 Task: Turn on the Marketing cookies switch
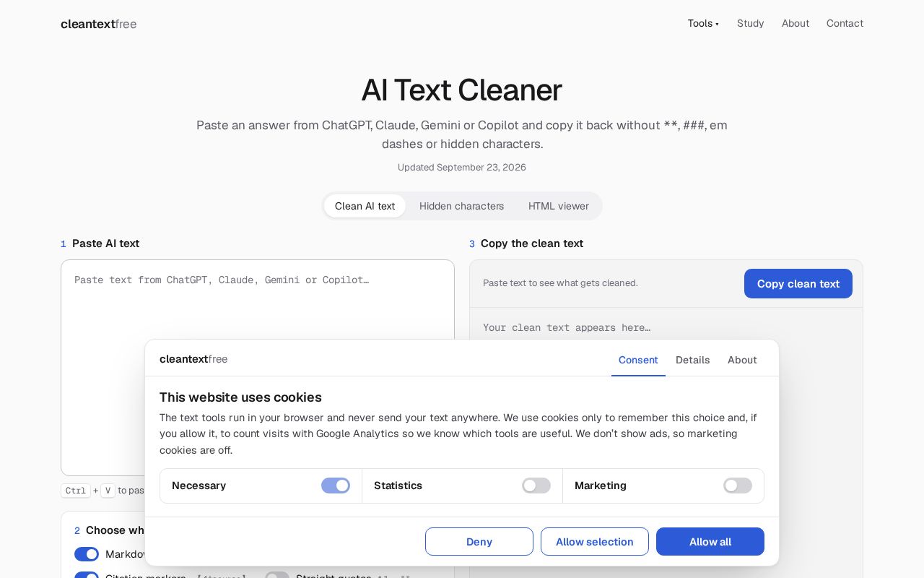[738, 486]
